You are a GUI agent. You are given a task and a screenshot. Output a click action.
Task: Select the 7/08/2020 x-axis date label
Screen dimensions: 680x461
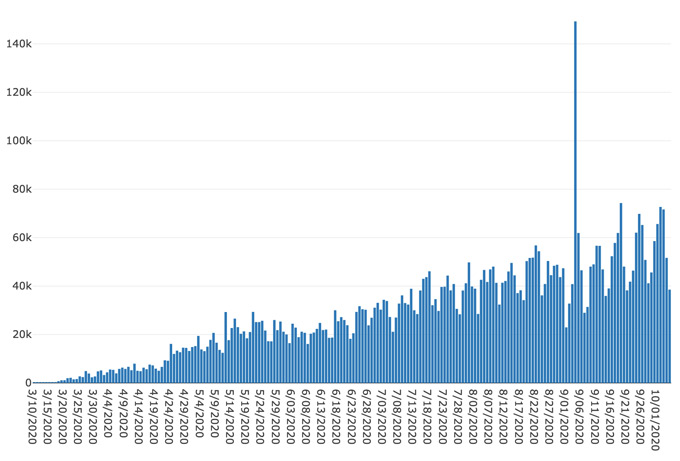click(x=396, y=416)
